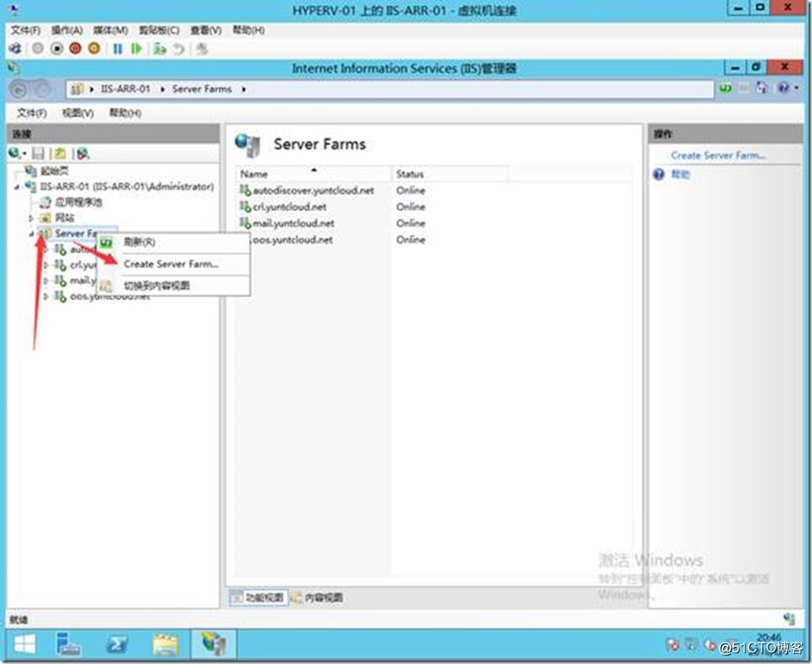The height and width of the screenshot is (664, 812).
Task: Open the Windows Start button on taskbar
Action: point(25,645)
